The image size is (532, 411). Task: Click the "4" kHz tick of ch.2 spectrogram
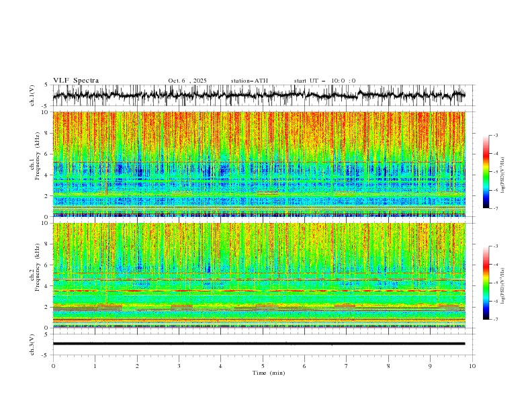pyautogui.click(x=47, y=286)
